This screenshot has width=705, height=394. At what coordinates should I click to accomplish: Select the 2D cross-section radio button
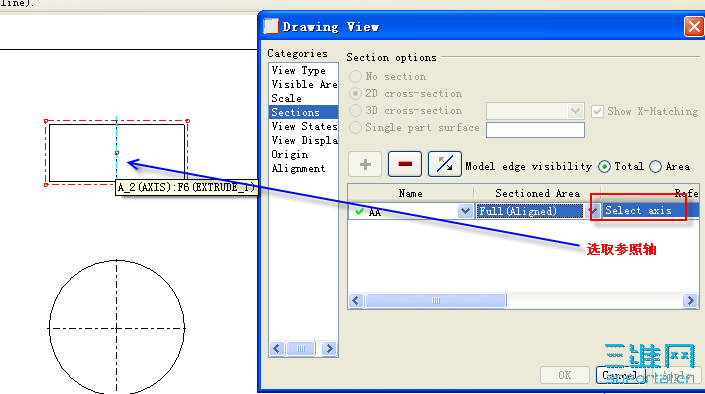(355, 94)
